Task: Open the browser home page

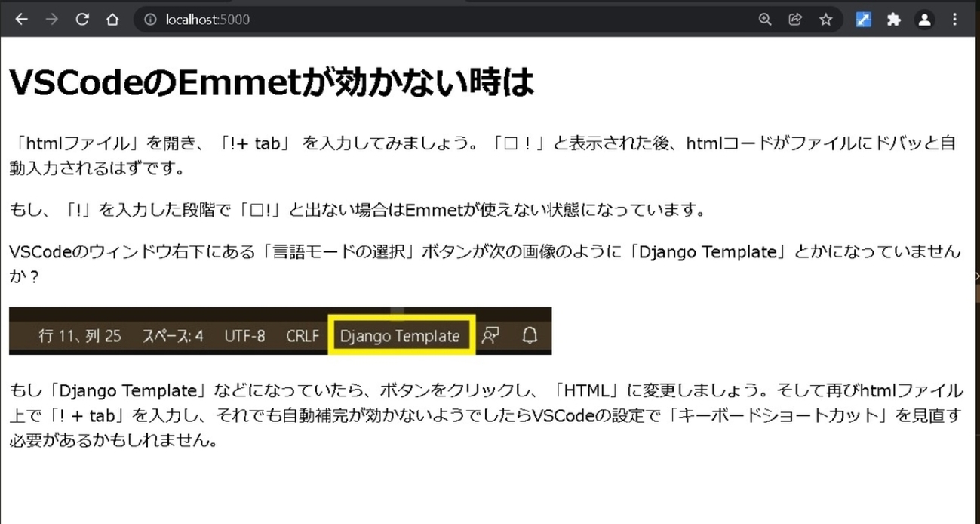Action: click(x=112, y=20)
